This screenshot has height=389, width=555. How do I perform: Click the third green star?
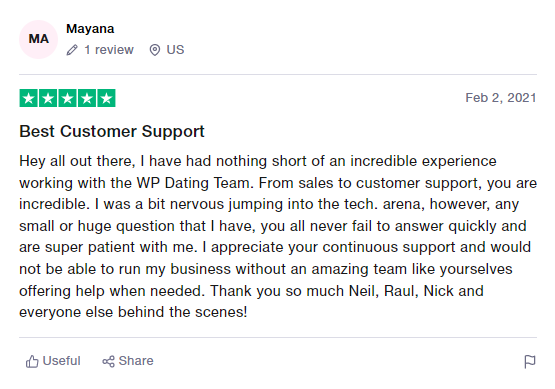67,98
